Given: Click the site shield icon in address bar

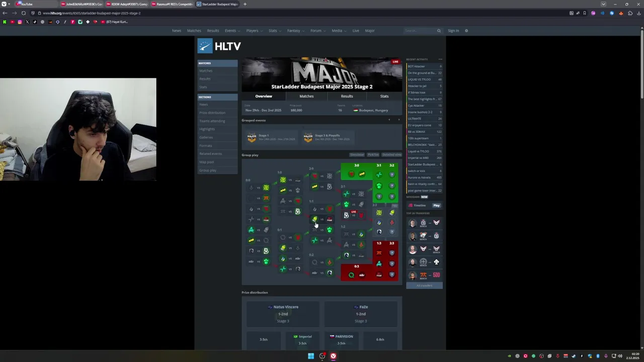Looking at the screenshot, I should tap(33, 13).
